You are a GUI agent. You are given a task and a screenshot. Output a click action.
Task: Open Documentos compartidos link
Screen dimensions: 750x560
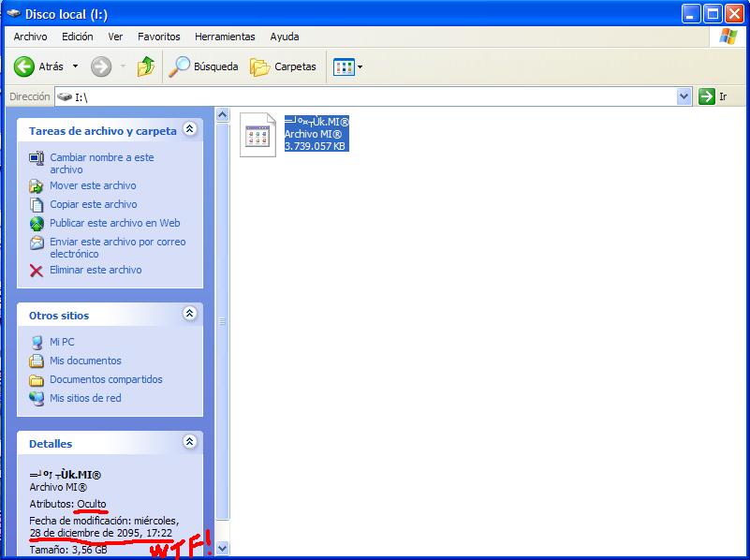pyautogui.click(x=106, y=379)
